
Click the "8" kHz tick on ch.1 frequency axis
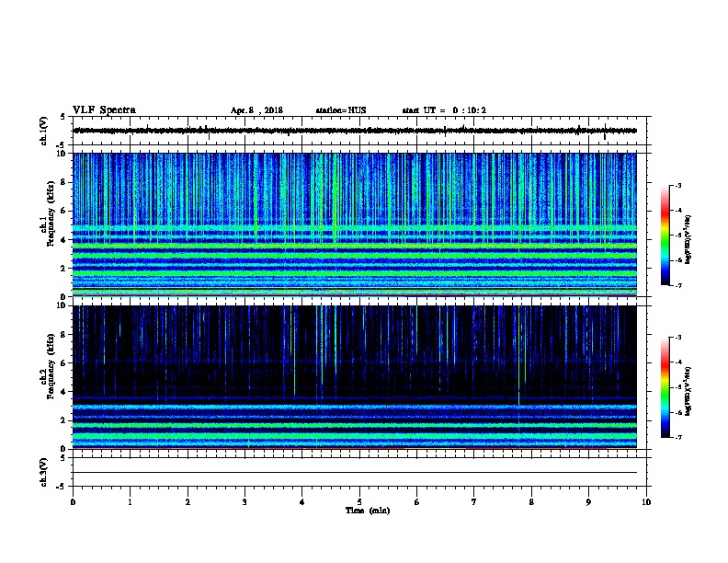(x=63, y=182)
